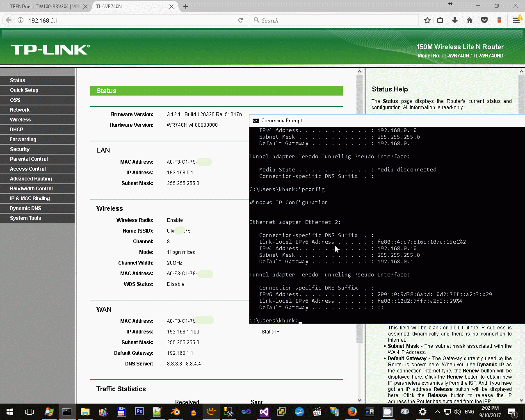Show site information for 192.168.0.1

[x=21, y=20]
